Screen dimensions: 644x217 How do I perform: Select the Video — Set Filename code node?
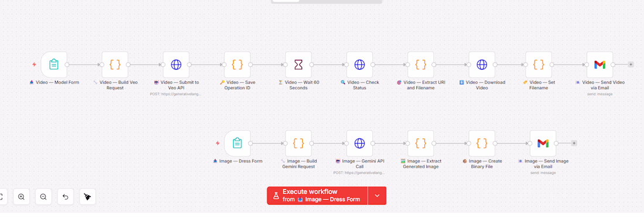click(x=539, y=65)
